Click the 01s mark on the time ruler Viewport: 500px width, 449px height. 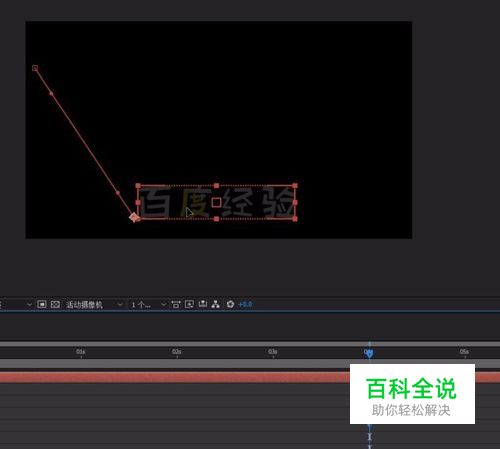tap(81, 352)
